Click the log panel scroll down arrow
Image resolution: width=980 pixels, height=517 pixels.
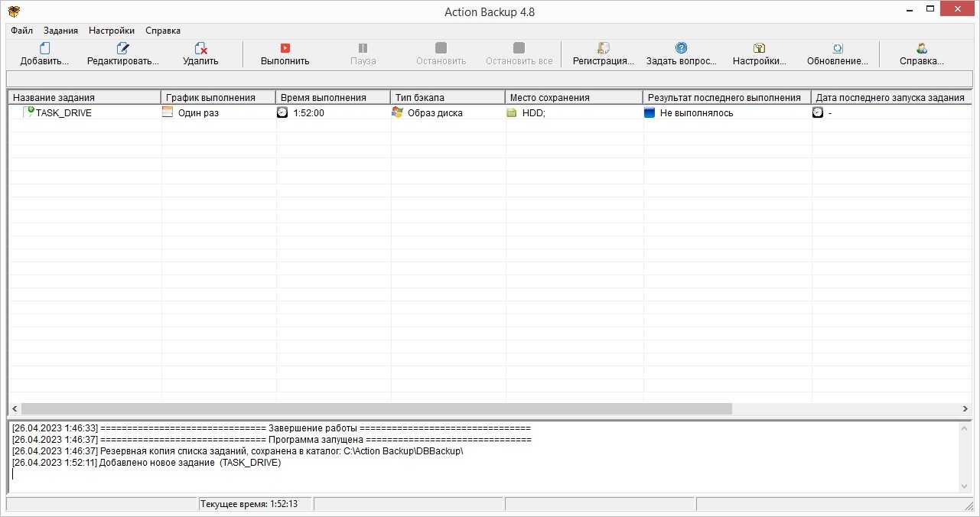point(965,486)
